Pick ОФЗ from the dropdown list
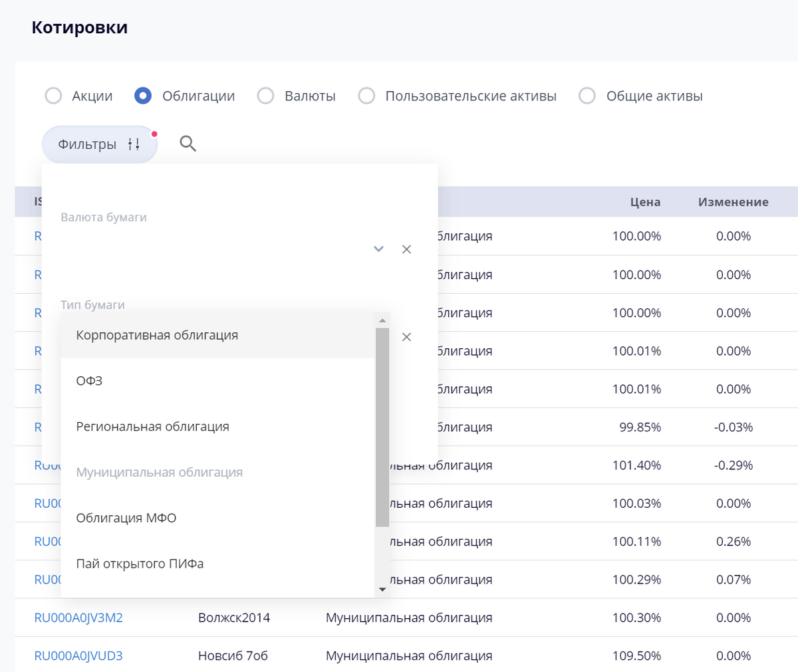The height and width of the screenshot is (672, 798). tap(89, 381)
